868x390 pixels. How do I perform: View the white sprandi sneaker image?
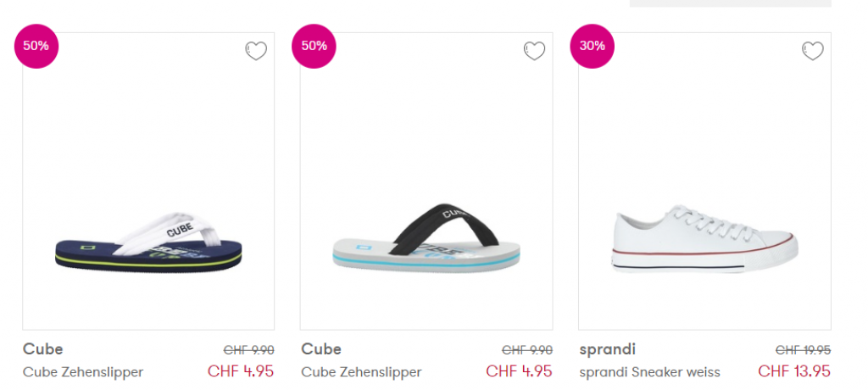coord(704,237)
